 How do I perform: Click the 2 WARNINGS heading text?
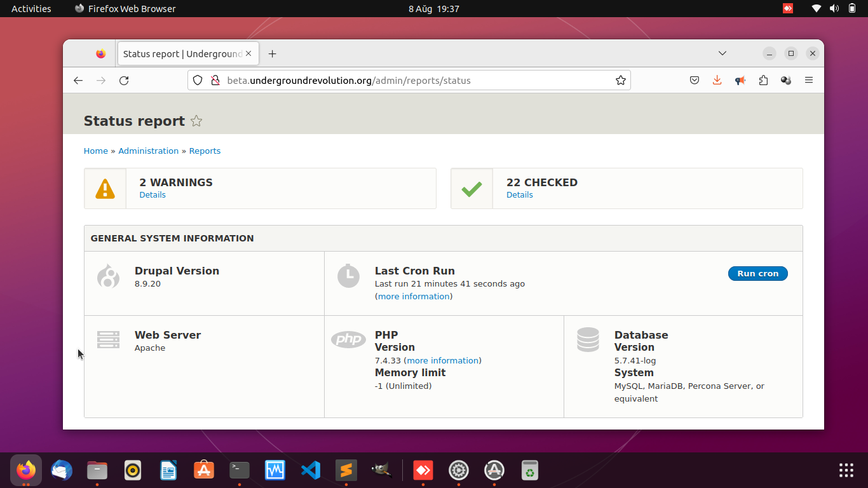coord(176,182)
